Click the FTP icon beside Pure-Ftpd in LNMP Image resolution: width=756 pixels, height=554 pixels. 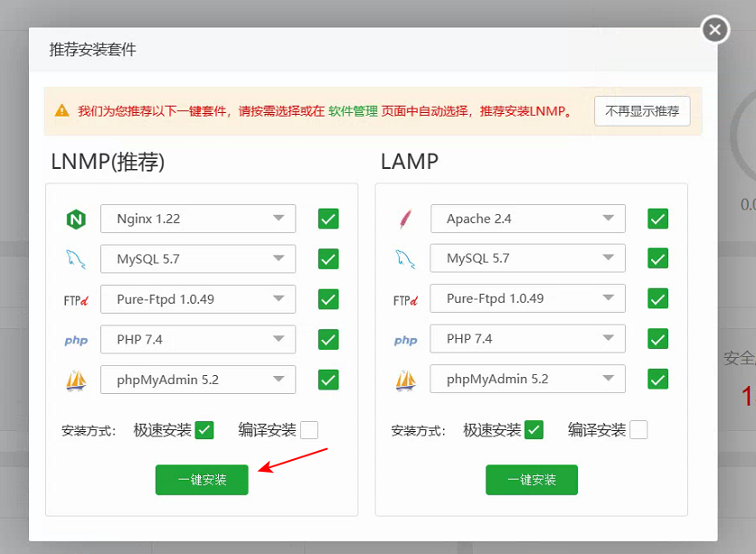tap(77, 298)
